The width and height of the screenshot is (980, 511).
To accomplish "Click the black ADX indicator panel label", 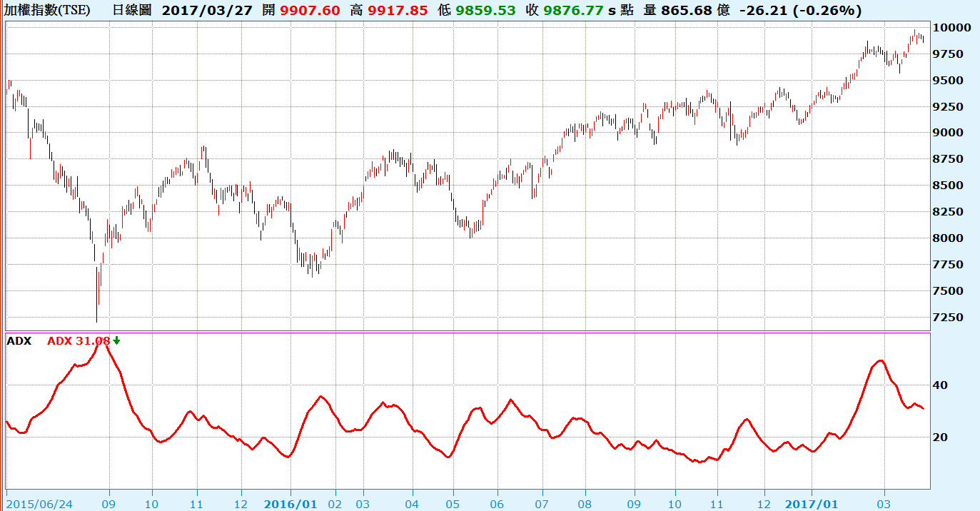I will point(19,341).
